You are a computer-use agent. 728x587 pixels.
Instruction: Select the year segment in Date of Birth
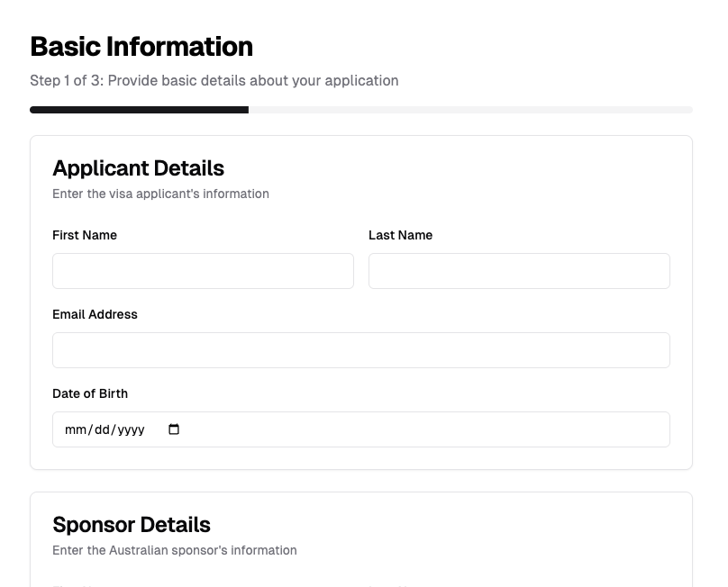click(x=132, y=429)
